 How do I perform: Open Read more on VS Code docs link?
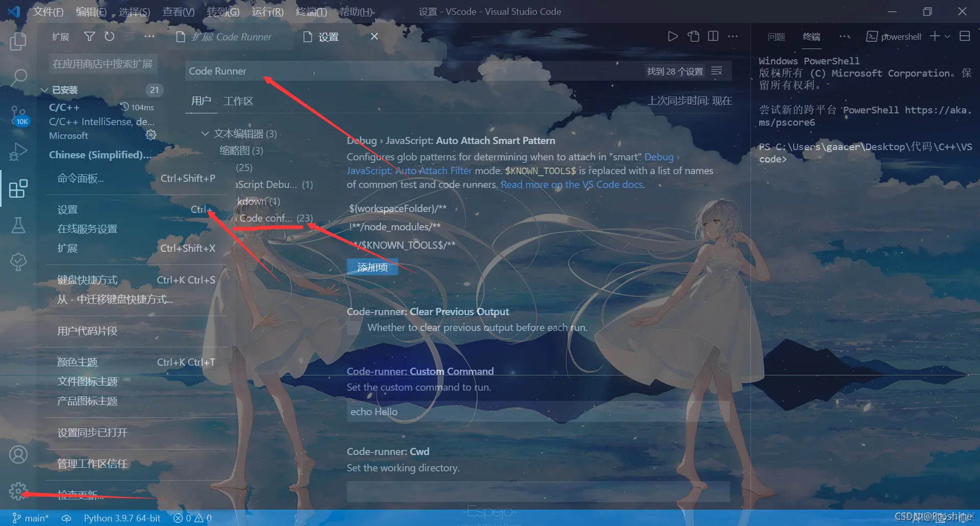(572, 184)
